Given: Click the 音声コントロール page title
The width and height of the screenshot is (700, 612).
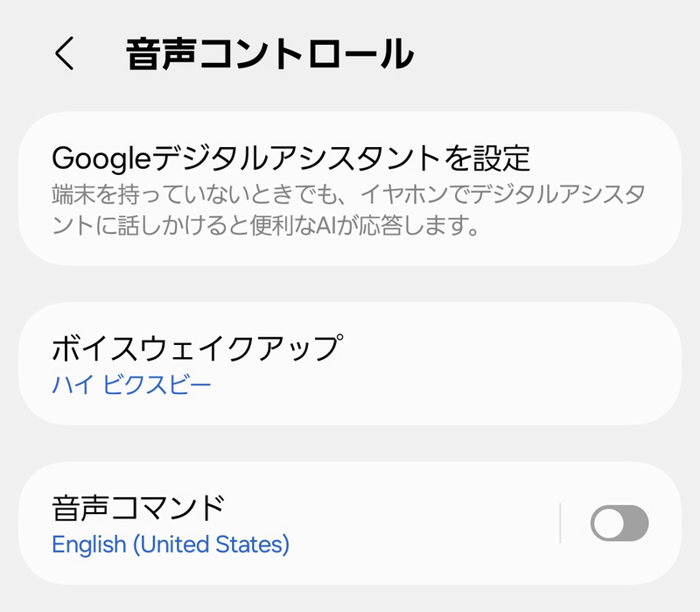Looking at the screenshot, I should tap(269, 54).
